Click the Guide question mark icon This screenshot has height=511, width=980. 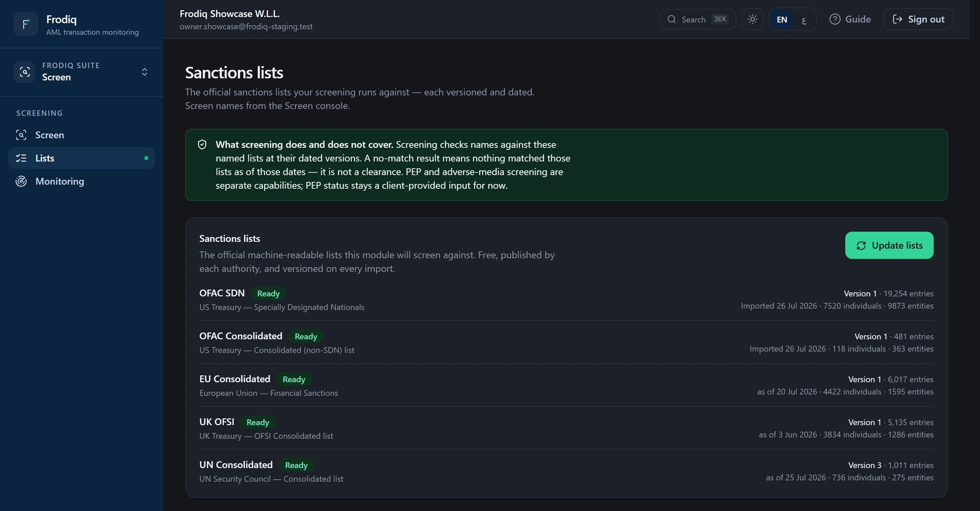(x=835, y=19)
